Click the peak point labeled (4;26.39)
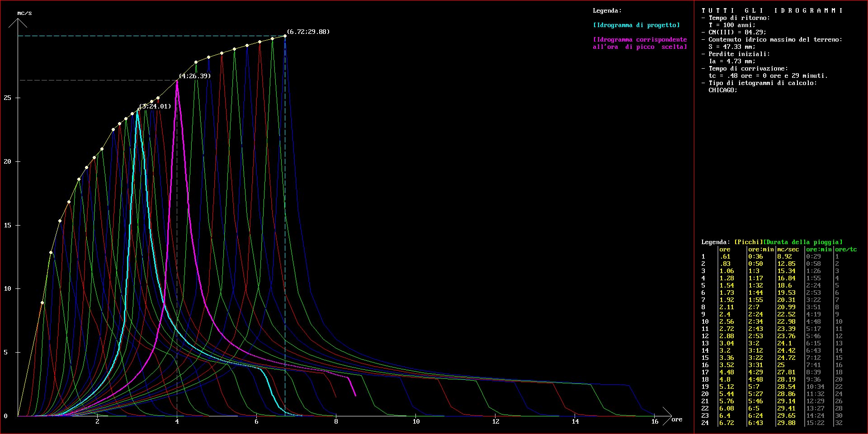 [x=177, y=80]
